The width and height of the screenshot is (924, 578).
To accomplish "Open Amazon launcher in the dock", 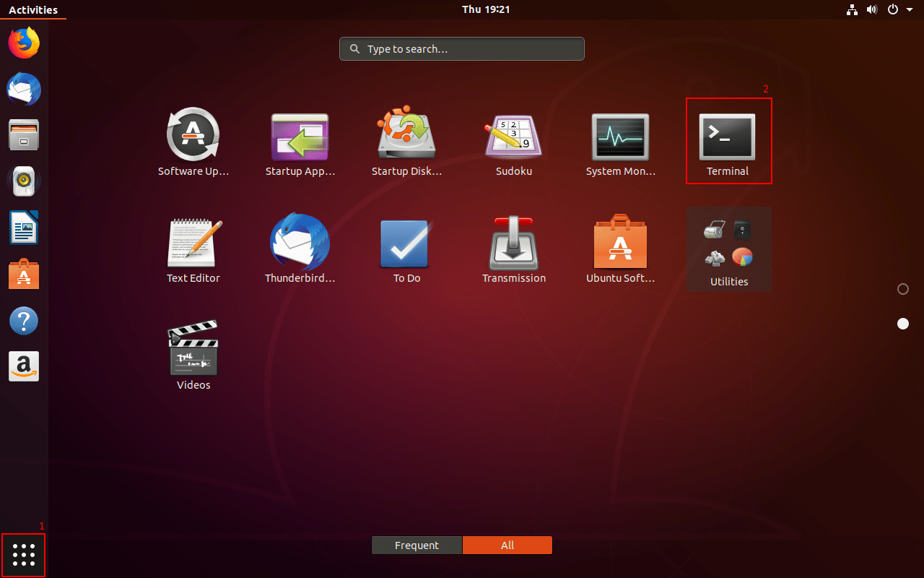I will (24, 366).
